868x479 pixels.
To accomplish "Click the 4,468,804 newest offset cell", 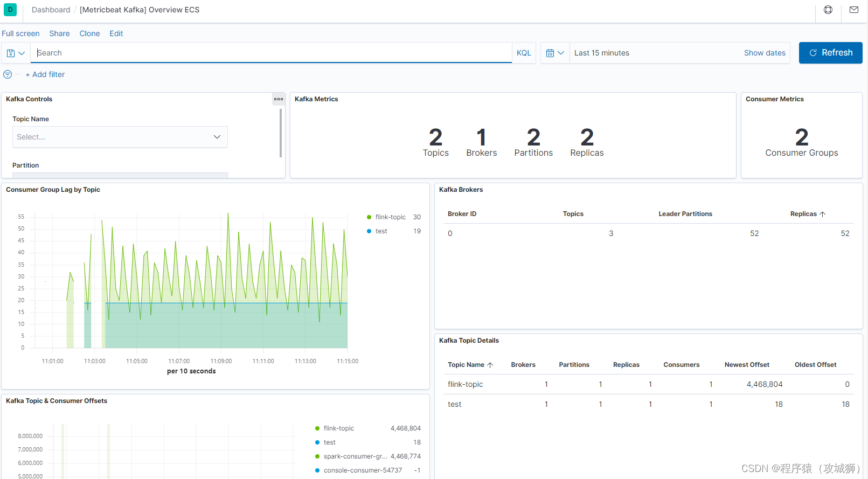I will click(x=764, y=384).
